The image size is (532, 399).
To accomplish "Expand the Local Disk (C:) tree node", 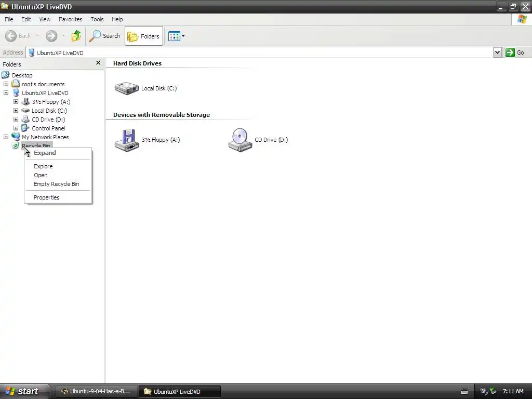I will (16, 110).
